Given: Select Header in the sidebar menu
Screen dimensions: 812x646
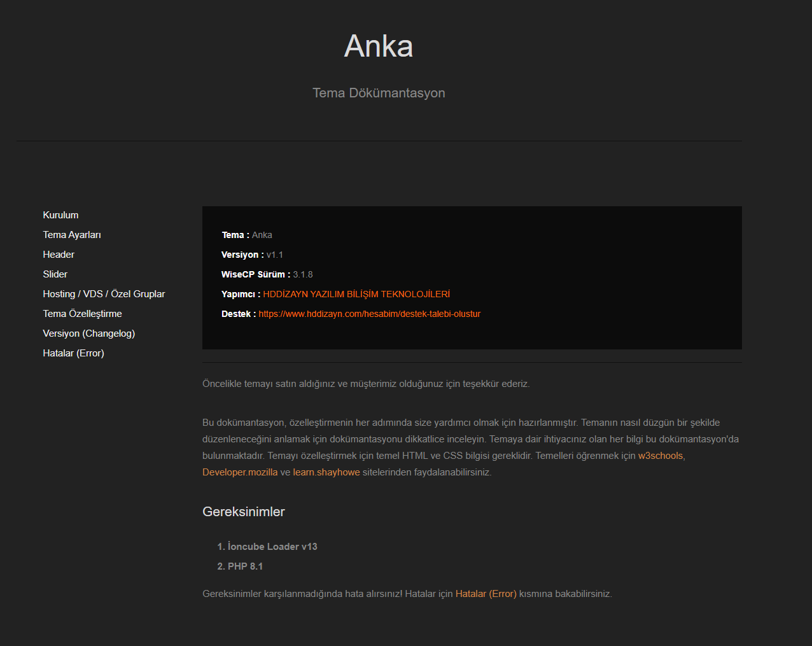Looking at the screenshot, I should coord(59,255).
